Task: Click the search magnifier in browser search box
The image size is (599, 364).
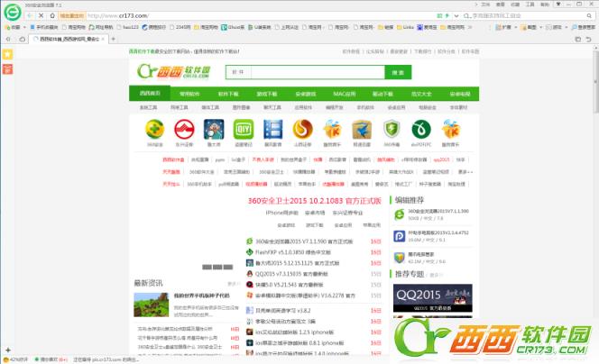Action: (589, 15)
